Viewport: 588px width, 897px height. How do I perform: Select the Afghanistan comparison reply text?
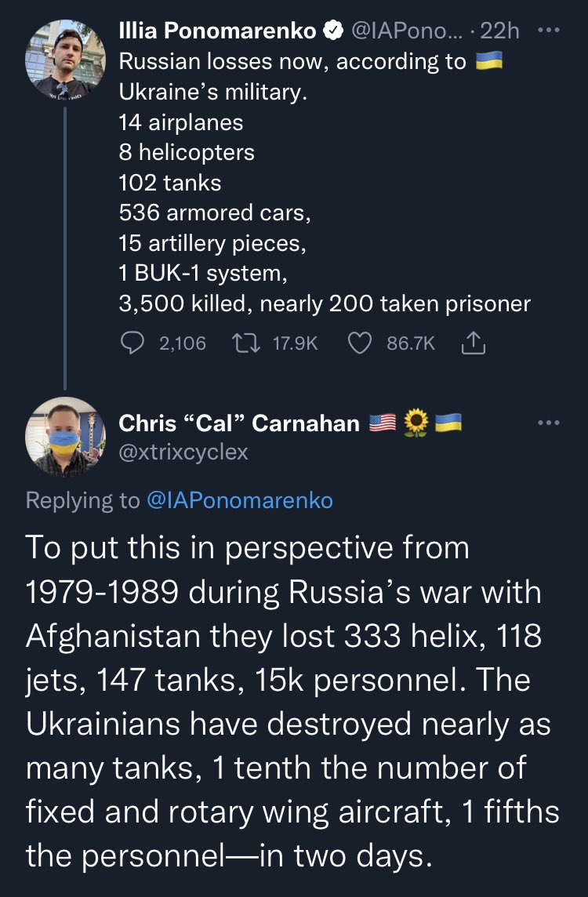pyautogui.click(x=292, y=699)
